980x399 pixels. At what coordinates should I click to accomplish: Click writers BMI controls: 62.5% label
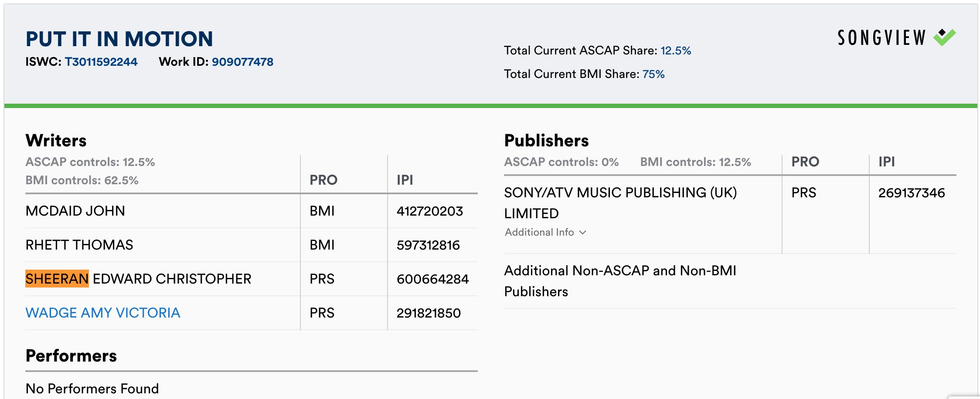(82, 180)
